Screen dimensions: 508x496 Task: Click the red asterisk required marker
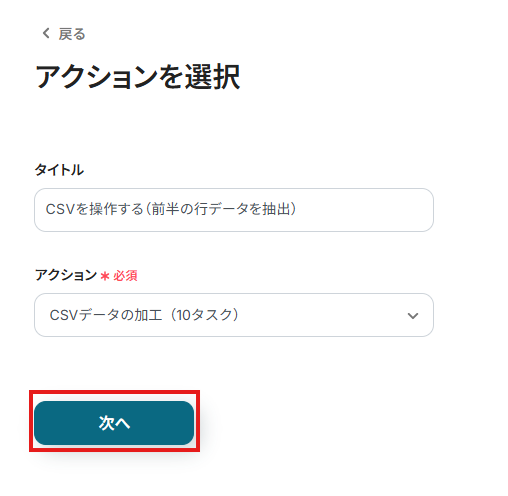tap(105, 276)
